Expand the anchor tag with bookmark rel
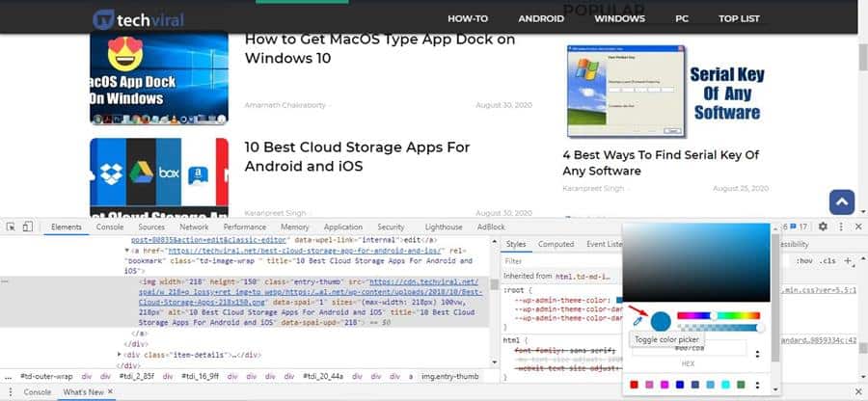 127,251
